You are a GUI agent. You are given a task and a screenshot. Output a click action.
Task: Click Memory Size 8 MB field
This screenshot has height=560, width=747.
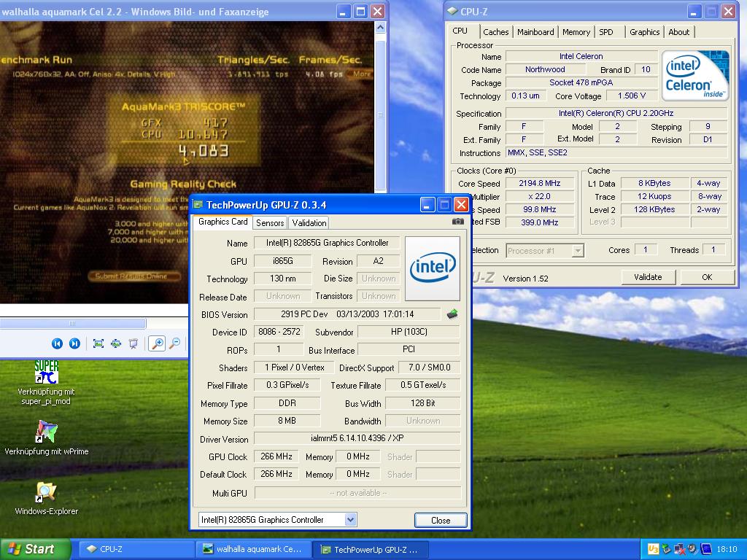(x=287, y=421)
